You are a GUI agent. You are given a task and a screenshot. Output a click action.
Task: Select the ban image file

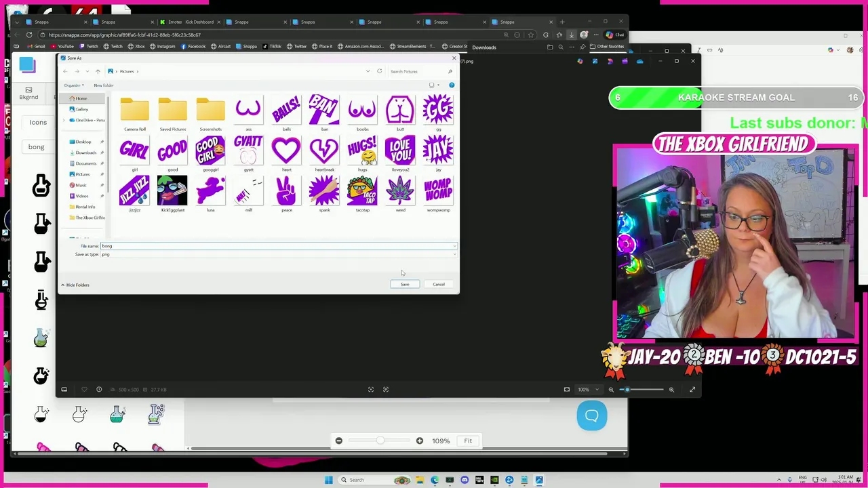click(324, 114)
